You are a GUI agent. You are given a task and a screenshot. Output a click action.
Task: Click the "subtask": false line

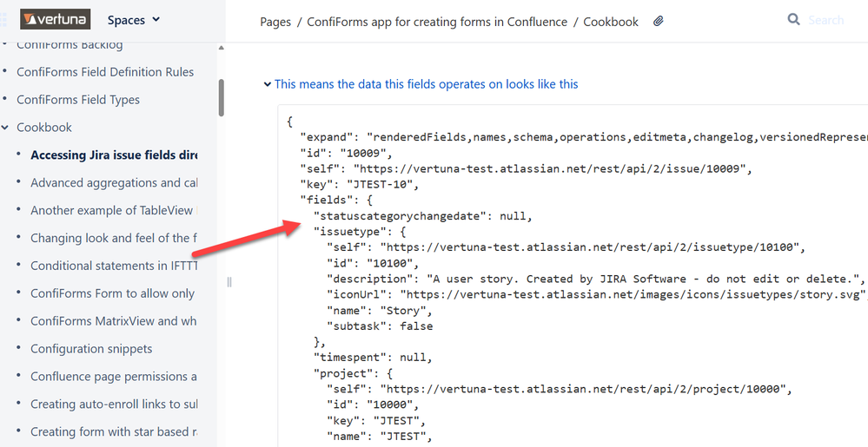coord(380,325)
